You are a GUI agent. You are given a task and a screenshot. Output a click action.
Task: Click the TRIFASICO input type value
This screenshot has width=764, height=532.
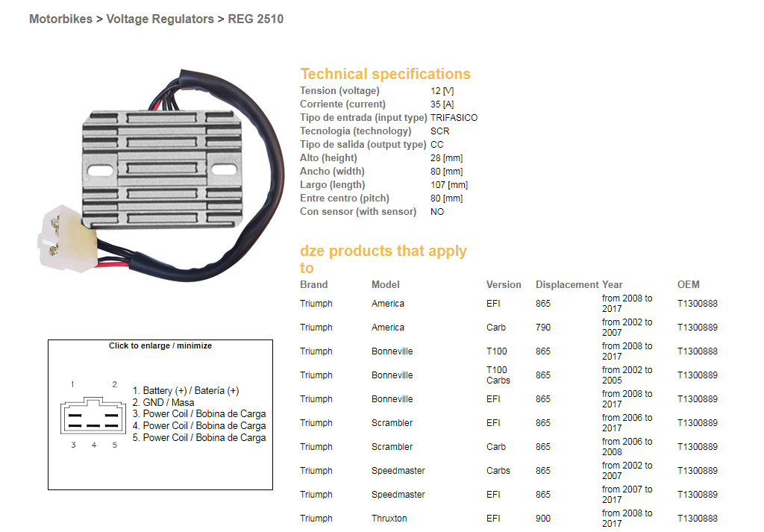tap(454, 118)
